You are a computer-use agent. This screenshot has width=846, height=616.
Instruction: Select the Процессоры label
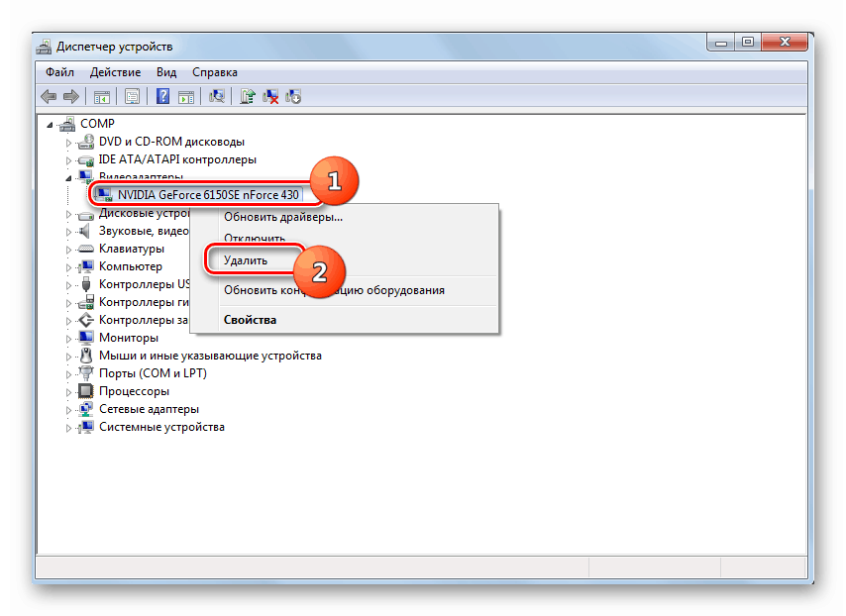click(x=134, y=391)
